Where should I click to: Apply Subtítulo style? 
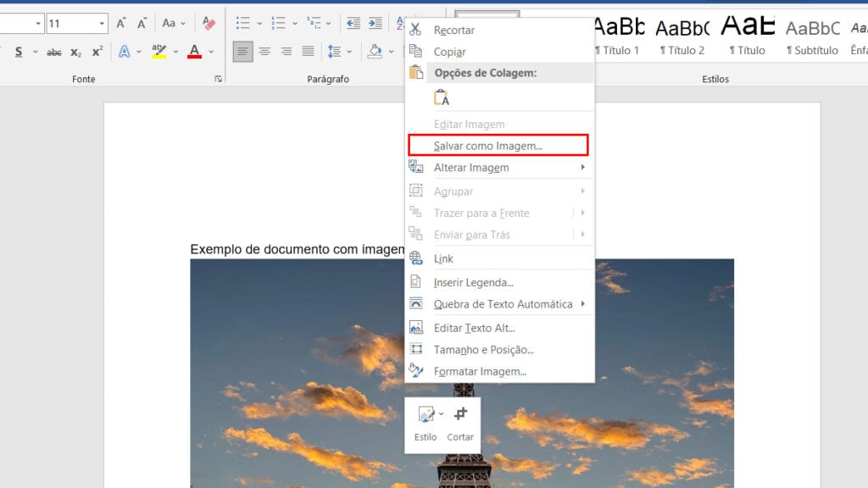(x=813, y=36)
